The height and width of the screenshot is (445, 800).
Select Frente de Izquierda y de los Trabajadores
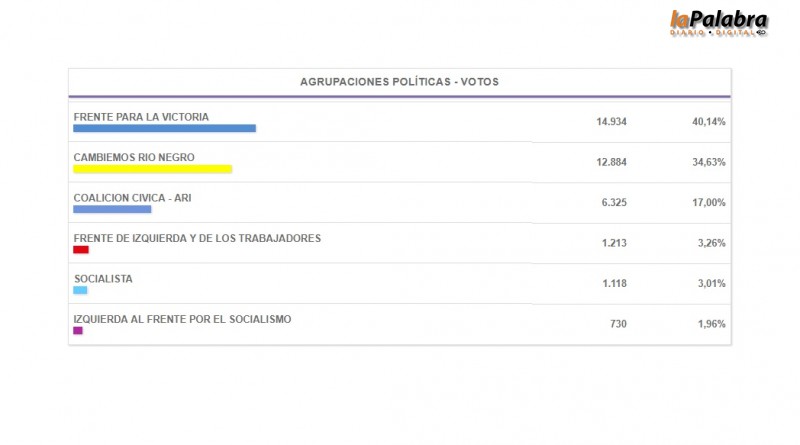pyautogui.click(x=197, y=238)
